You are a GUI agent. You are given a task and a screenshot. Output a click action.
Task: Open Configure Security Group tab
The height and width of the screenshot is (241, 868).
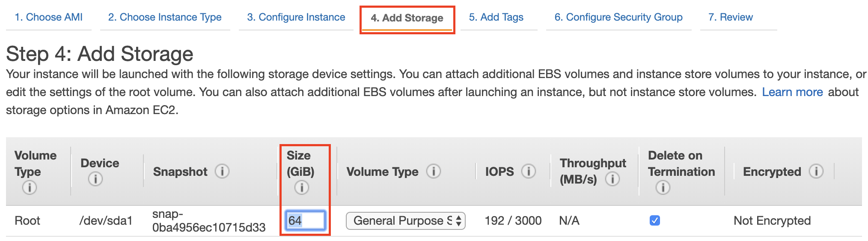click(x=618, y=17)
